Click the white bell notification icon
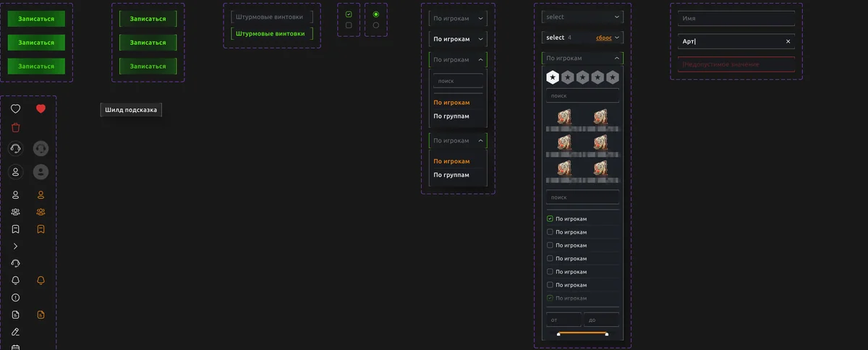The height and width of the screenshot is (350, 868). 16,281
